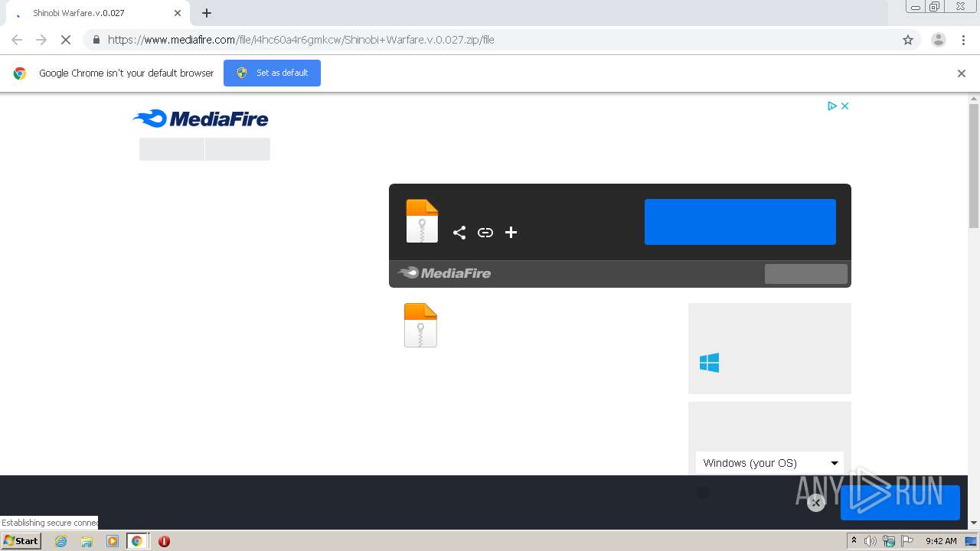The height and width of the screenshot is (551, 980).
Task: Click the right gray placeholder under MediaFire logo
Action: tap(238, 149)
